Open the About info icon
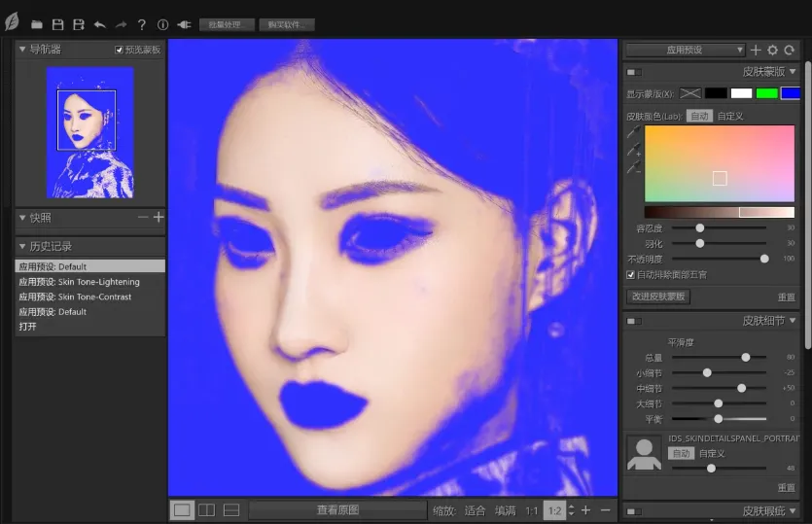The image size is (812, 524). click(x=162, y=24)
